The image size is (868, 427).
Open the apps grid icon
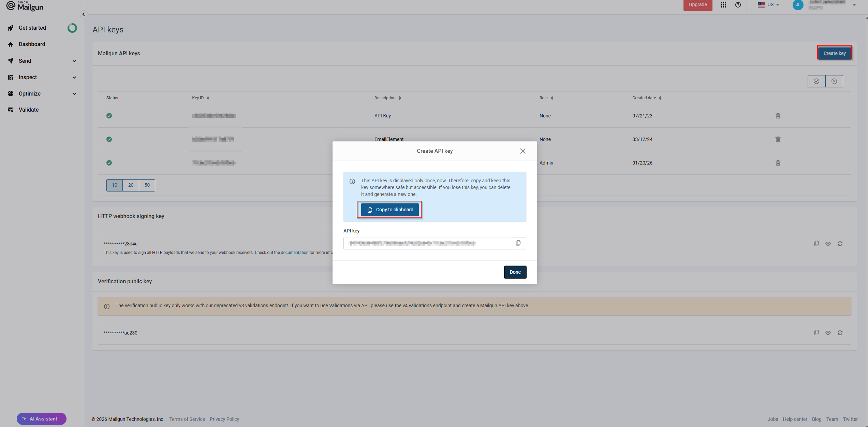coord(723,5)
